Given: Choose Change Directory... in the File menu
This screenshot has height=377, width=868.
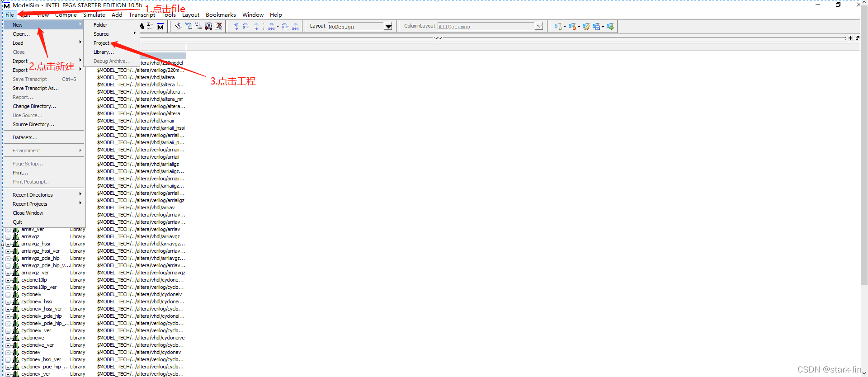Looking at the screenshot, I should click(x=44, y=106).
